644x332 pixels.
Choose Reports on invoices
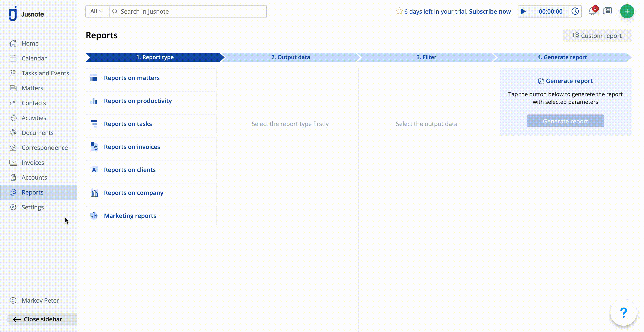tap(151, 147)
